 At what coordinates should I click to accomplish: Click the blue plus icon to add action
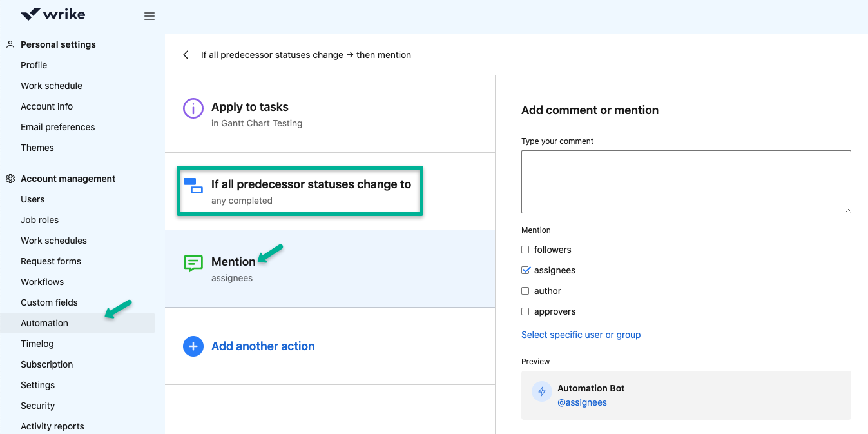pos(193,346)
